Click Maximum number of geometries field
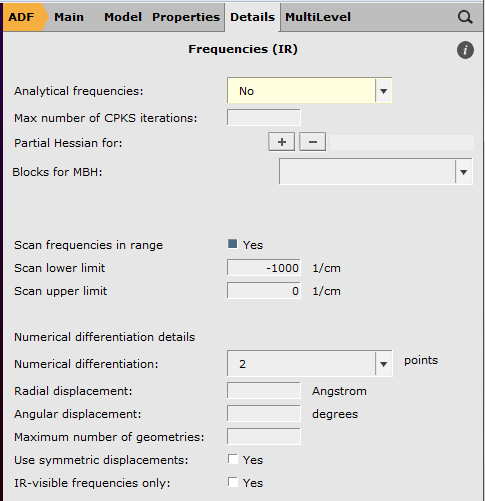485x501 pixels. click(x=264, y=437)
